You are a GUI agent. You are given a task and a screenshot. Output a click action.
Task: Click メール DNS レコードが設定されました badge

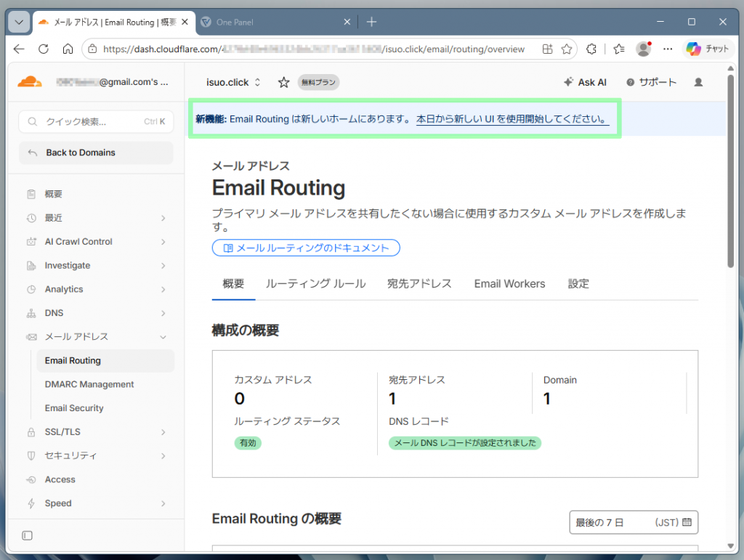pyautogui.click(x=465, y=443)
